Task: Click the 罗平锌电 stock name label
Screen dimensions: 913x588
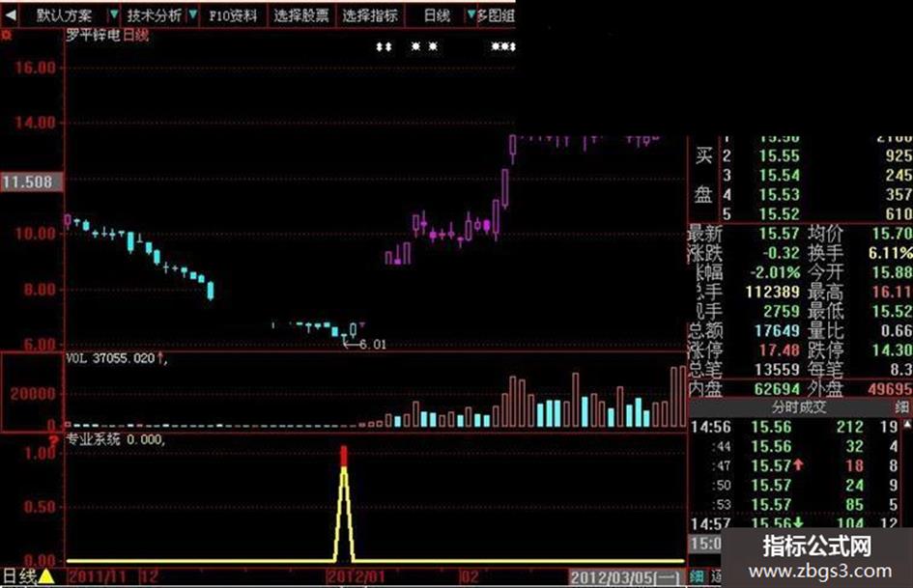Action: click(x=93, y=35)
